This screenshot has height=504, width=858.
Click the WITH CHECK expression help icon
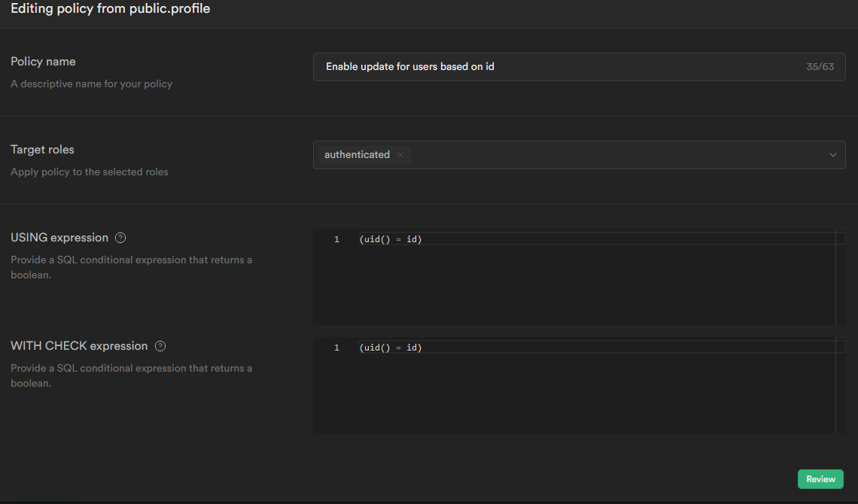coord(160,346)
